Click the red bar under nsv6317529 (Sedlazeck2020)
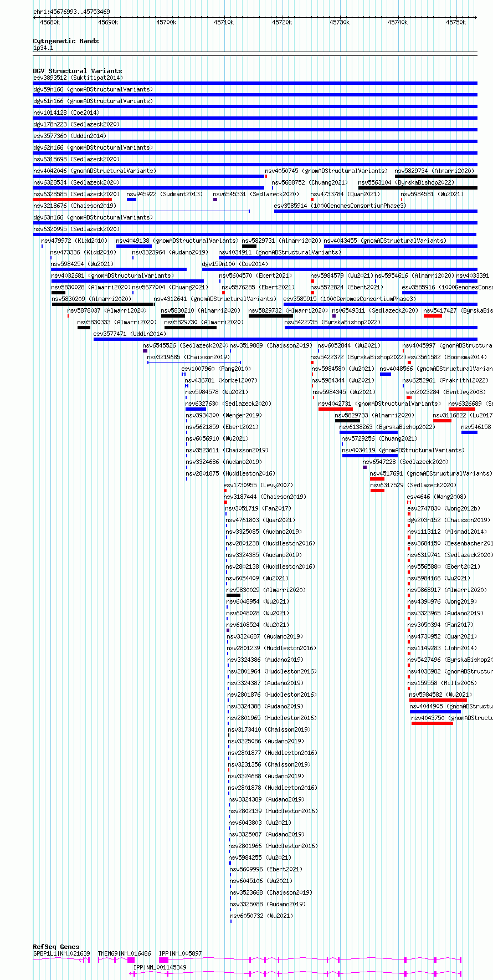Screen dimensions: 493x980 tap(377, 491)
